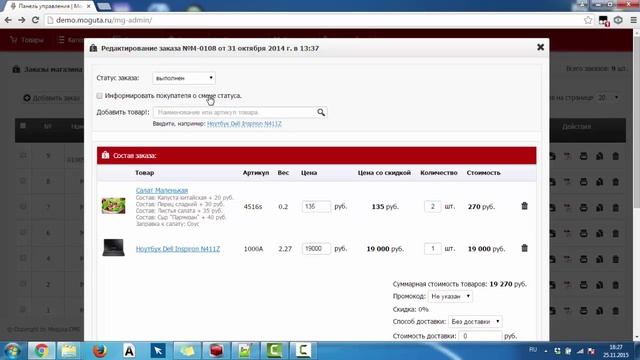Click the print icon for background order 8
This screenshot has height=360, width=640.
(584, 182)
